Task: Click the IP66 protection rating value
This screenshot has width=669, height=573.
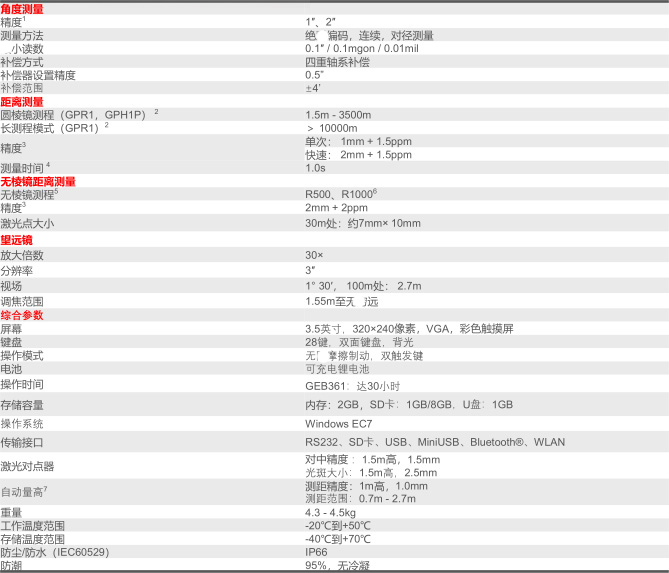Action: (316, 551)
